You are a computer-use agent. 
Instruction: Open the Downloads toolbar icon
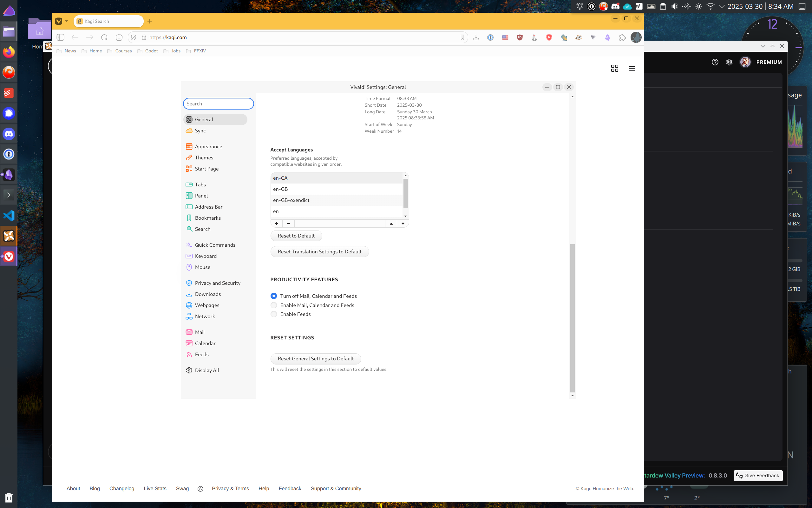[476, 37]
